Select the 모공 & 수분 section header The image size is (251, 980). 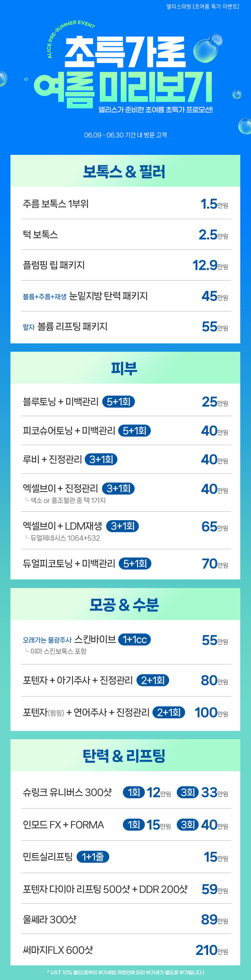[x=125, y=604]
